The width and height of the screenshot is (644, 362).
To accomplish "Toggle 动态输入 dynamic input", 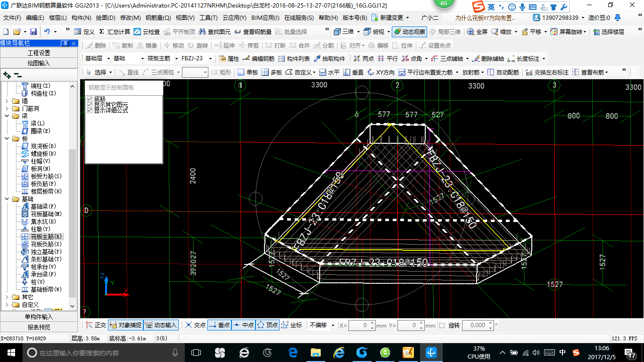I will (161, 325).
